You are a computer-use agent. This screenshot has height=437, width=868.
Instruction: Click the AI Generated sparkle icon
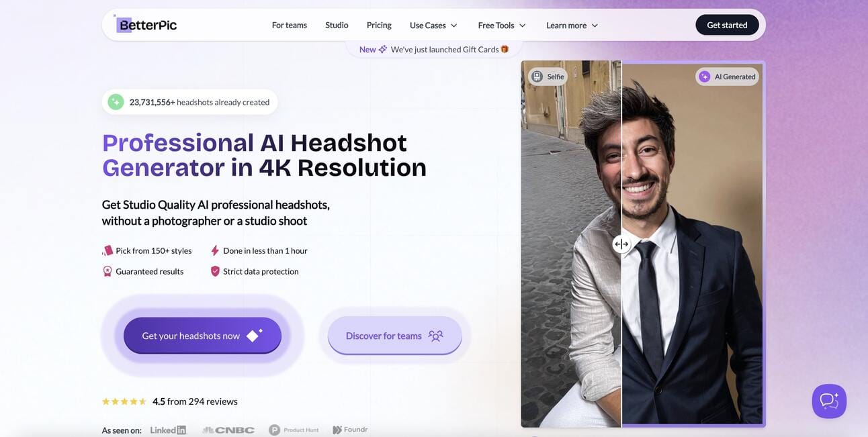[x=705, y=77]
